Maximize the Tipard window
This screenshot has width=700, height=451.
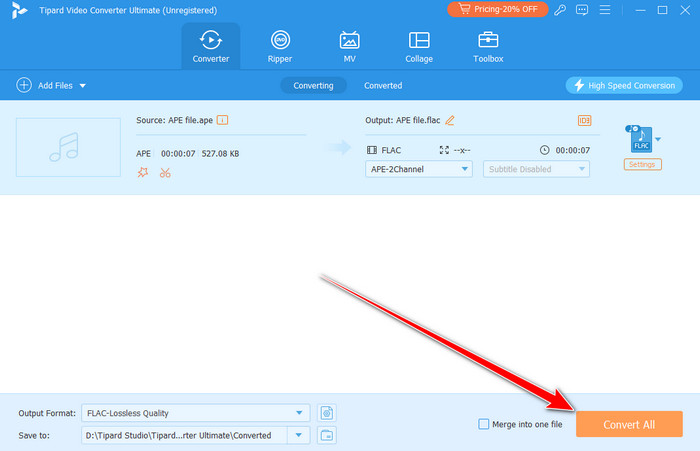662,10
